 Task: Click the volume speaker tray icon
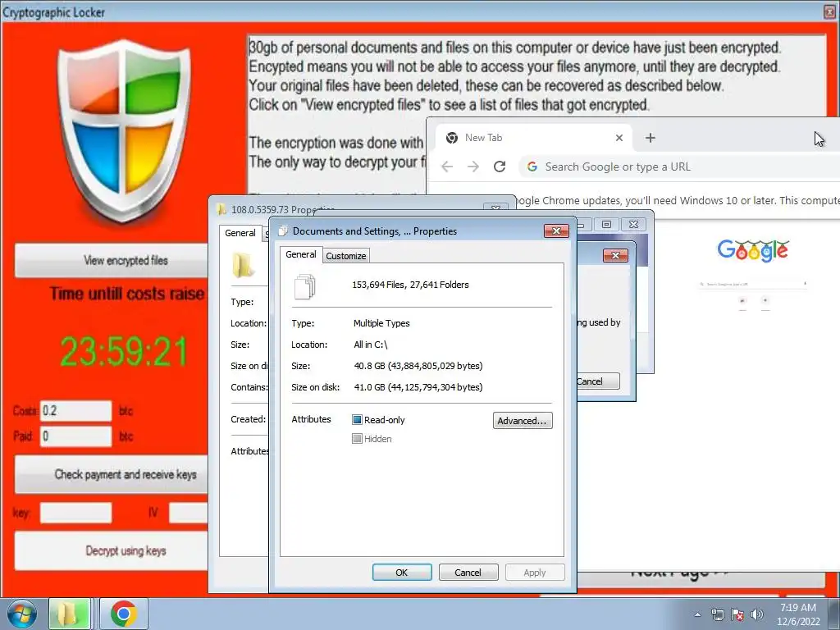[x=757, y=614]
